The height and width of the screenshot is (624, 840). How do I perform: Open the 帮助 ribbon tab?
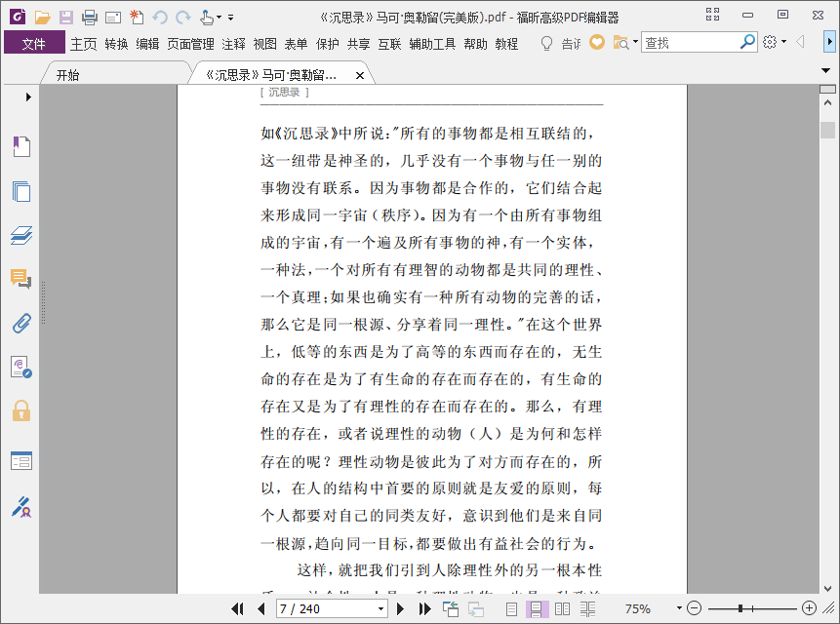pos(475,43)
